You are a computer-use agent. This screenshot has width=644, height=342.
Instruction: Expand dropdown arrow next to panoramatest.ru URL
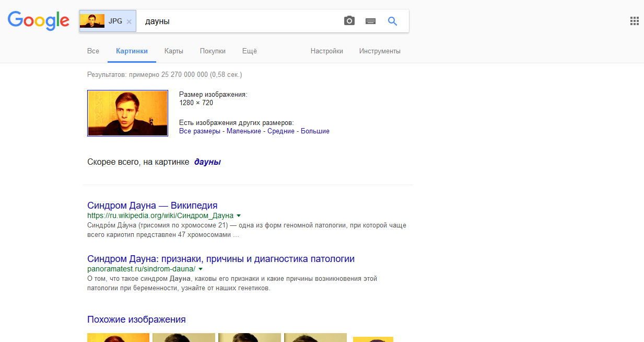click(x=201, y=269)
